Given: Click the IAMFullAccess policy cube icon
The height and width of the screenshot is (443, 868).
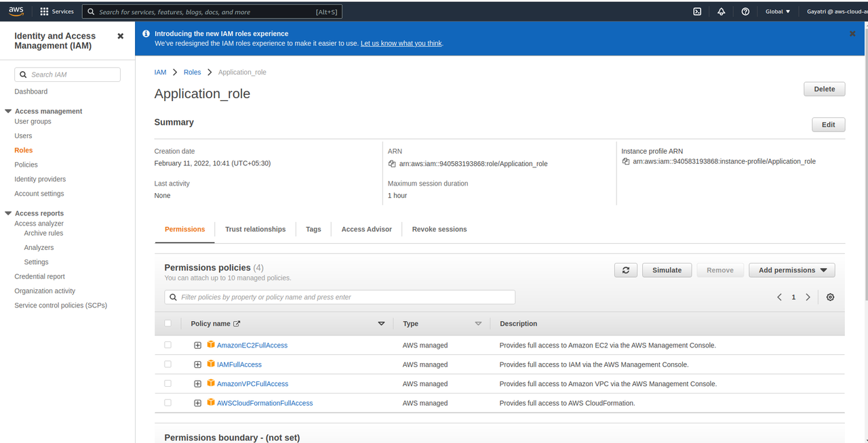Looking at the screenshot, I should [211, 364].
